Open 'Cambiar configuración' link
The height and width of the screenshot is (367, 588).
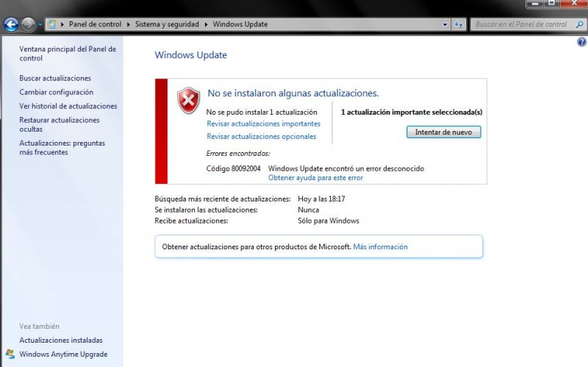(57, 92)
